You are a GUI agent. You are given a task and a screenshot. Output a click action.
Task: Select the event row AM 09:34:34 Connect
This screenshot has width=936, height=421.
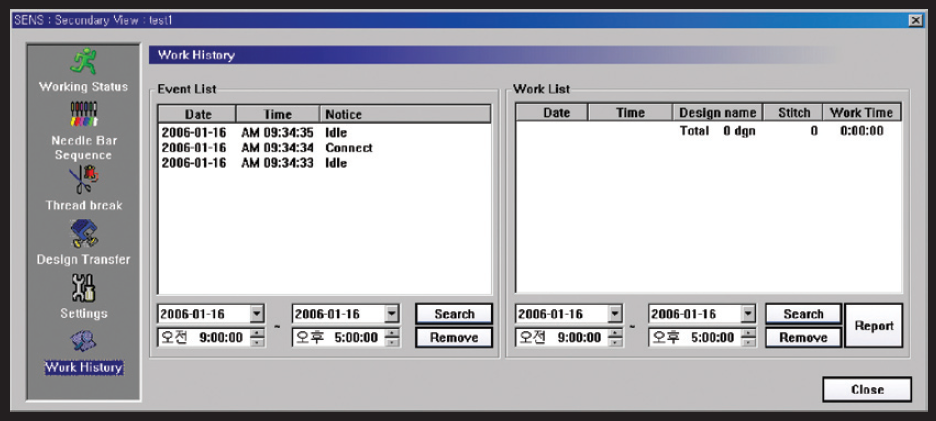[x=324, y=147]
